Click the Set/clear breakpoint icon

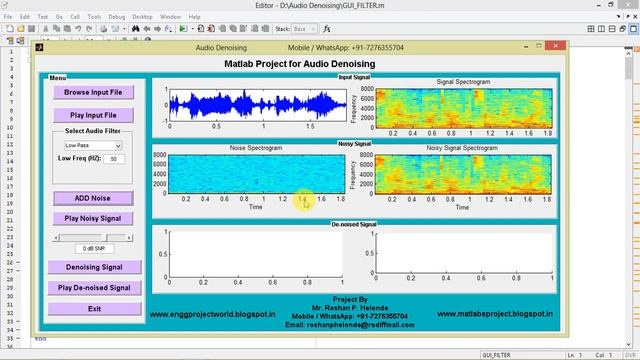pos(200,29)
